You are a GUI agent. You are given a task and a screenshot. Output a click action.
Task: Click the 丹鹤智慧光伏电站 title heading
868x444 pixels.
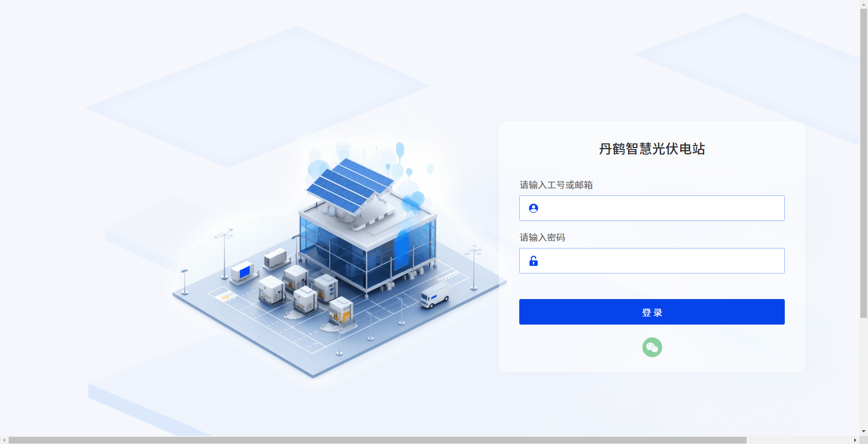(x=652, y=149)
